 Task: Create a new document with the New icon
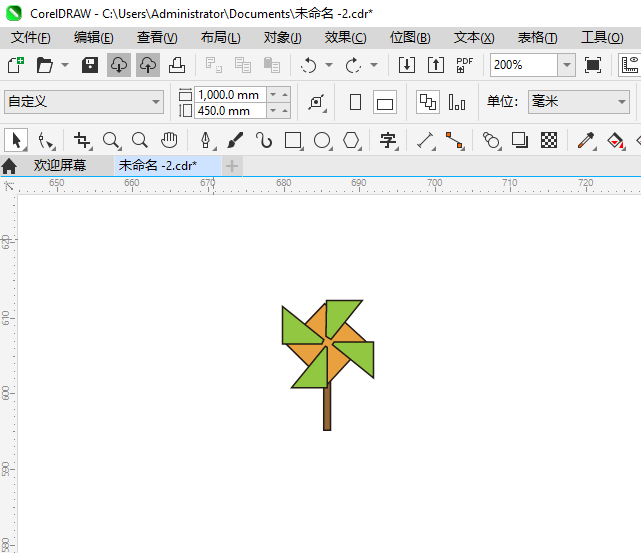coord(16,65)
